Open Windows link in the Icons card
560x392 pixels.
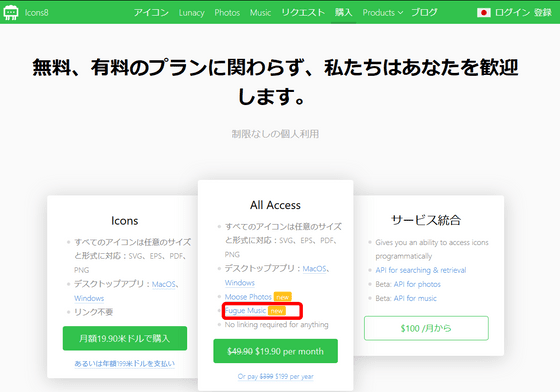tap(89, 298)
